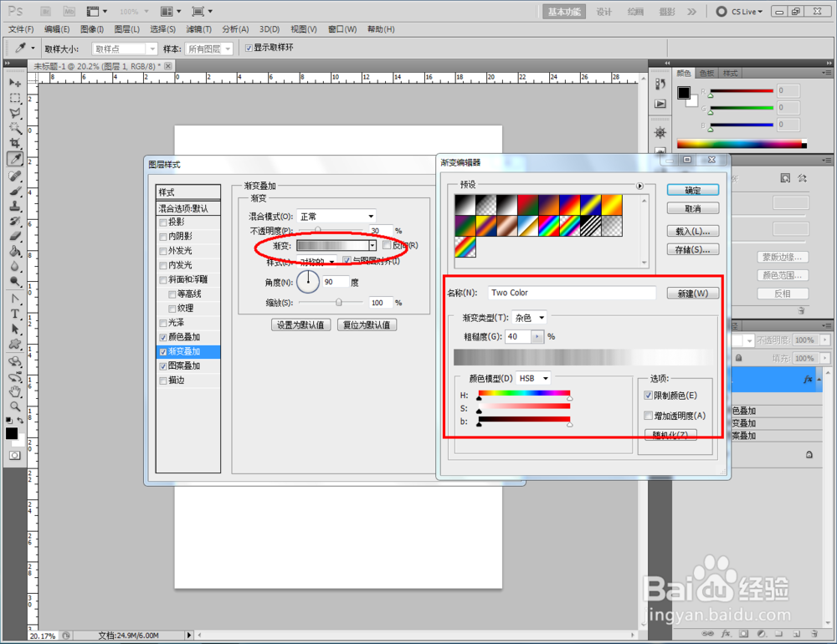Select the Crop tool
Image resolution: width=837 pixels, height=644 pixels.
pyautogui.click(x=15, y=143)
